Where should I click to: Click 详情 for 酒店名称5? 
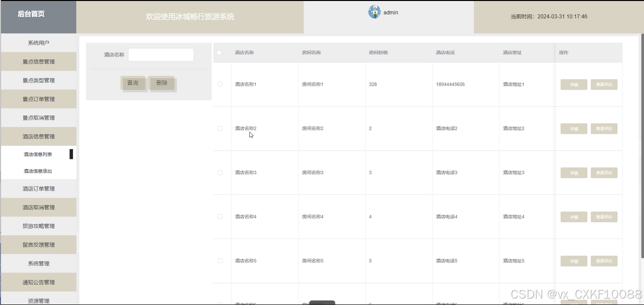coord(574,261)
